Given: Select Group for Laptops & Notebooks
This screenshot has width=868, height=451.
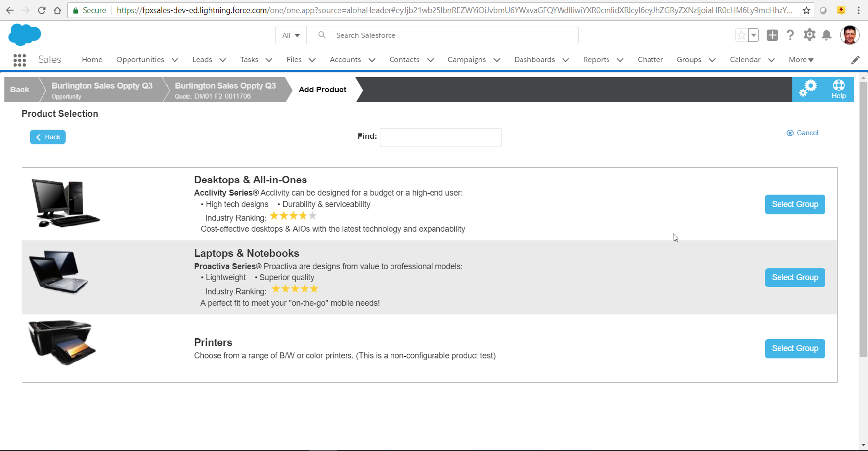Looking at the screenshot, I should [x=794, y=277].
